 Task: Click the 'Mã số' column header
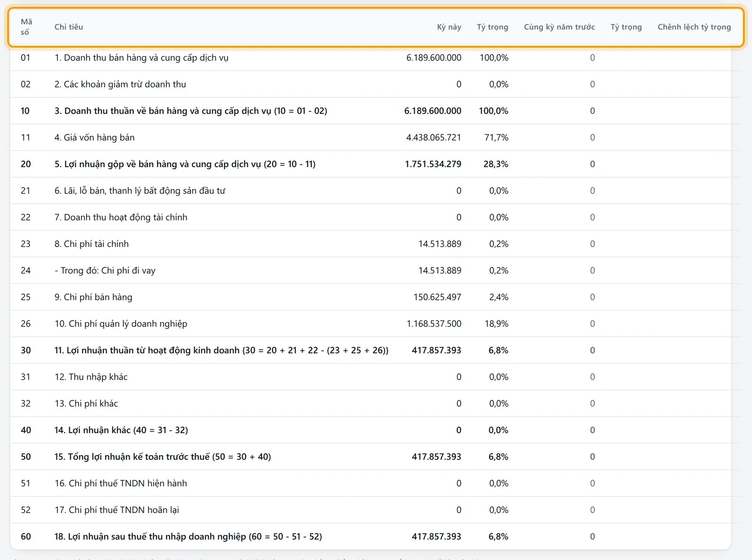tap(26, 27)
